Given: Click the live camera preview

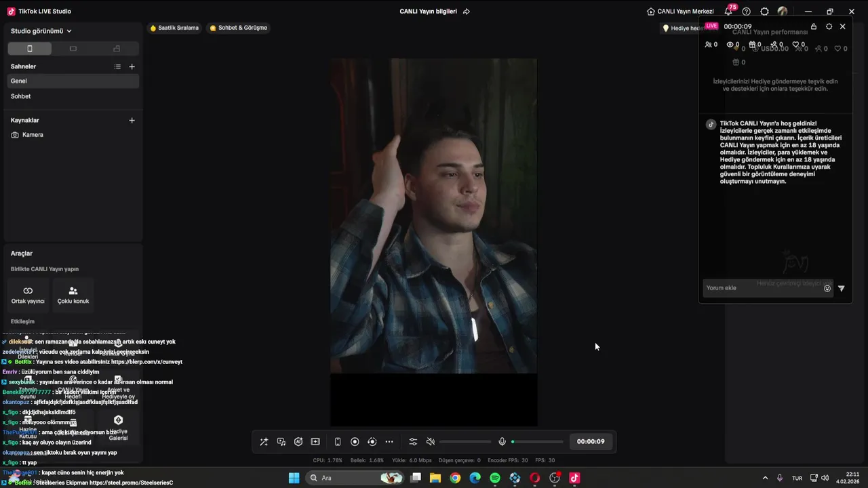Looking at the screenshot, I should coord(433,216).
